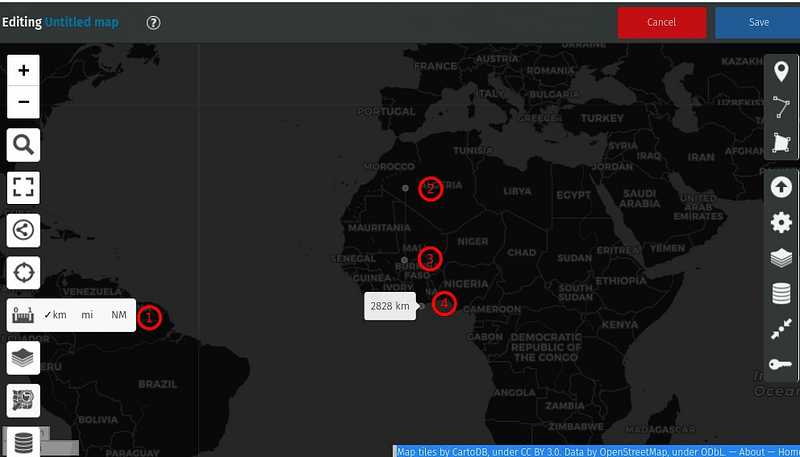Open permissions key icon
800x457 pixels.
pos(781,364)
